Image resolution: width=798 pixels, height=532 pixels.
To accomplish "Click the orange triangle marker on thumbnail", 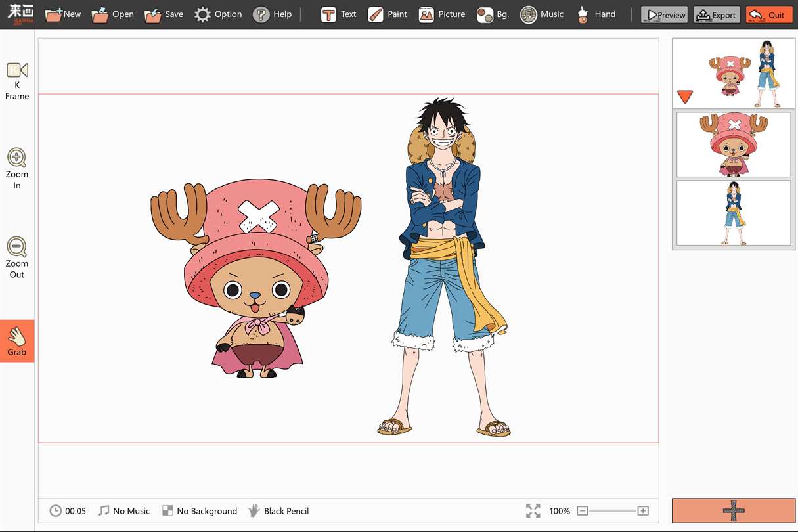I will pyautogui.click(x=685, y=97).
